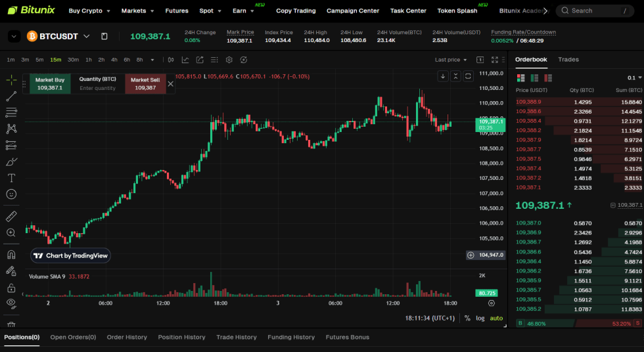
Task: Open the 0.1 orderbook precision dropdown
Action: click(x=634, y=77)
